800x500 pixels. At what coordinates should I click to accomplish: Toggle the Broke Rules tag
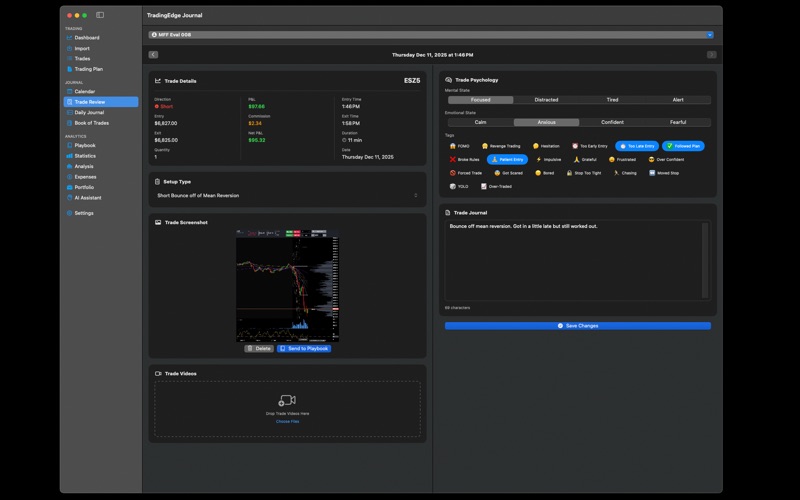coord(464,160)
